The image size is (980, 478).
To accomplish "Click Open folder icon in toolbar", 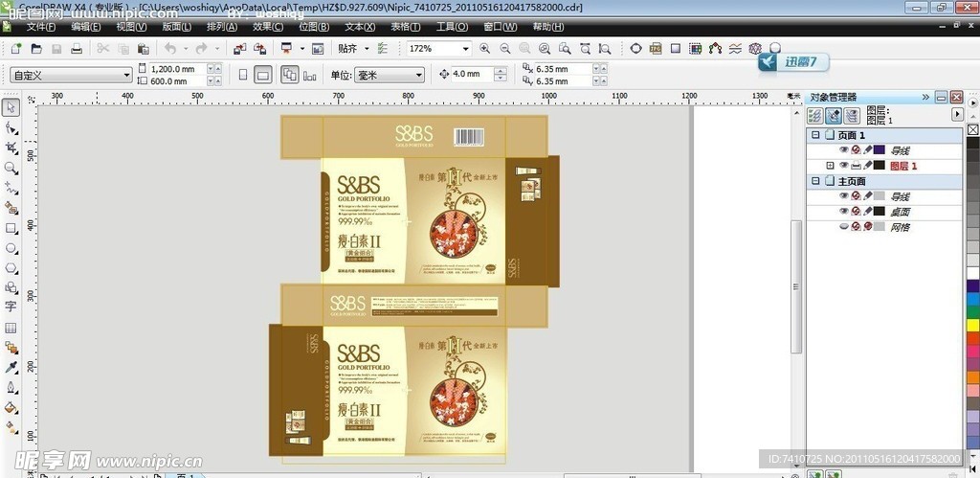I will (x=35, y=48).
